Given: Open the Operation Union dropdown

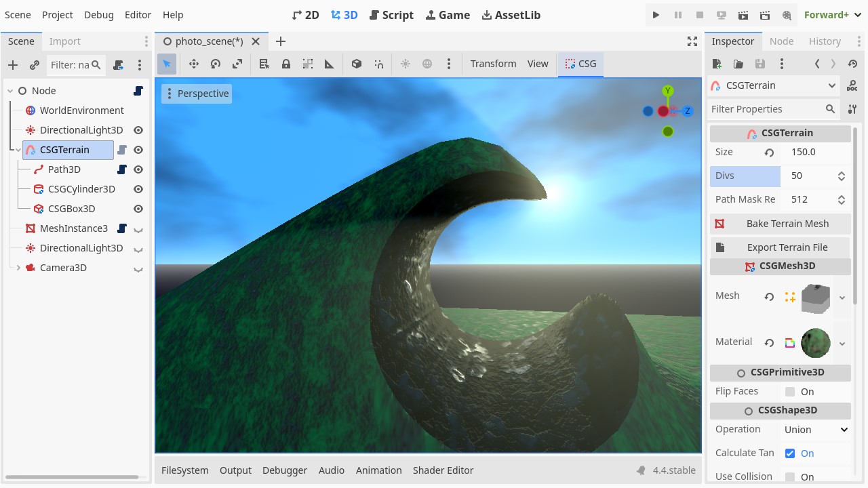Looking at the screenshot, I should pos(816,430).
